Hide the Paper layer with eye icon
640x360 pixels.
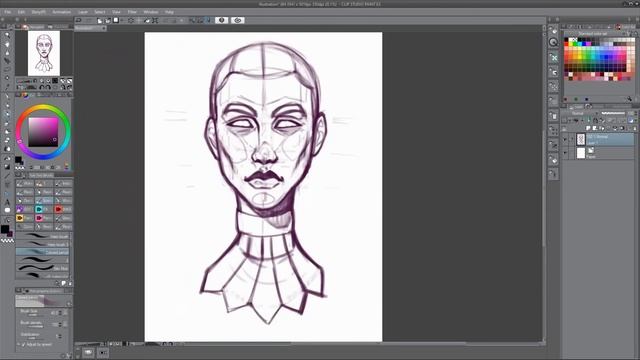tap(566, 153)
